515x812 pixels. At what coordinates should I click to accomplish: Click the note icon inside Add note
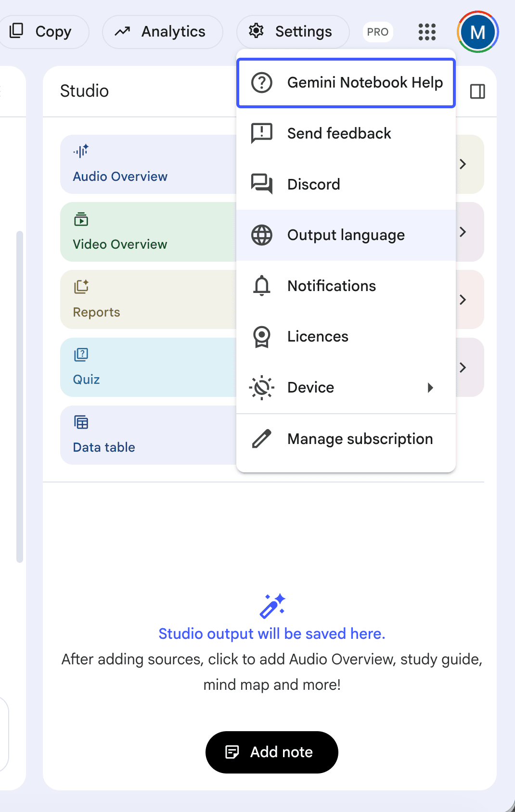click(232, 752)
